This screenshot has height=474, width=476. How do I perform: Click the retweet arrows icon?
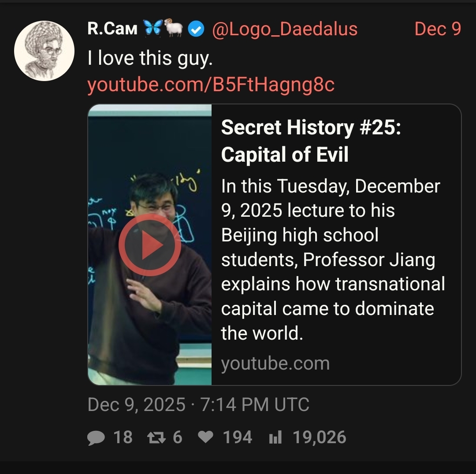click(156, 437)
